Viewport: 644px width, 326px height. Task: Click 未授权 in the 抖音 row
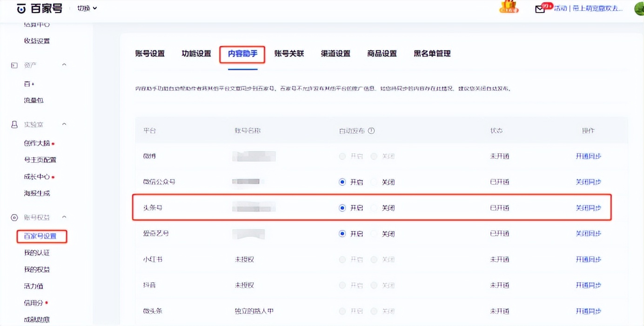tap(244, 285)
